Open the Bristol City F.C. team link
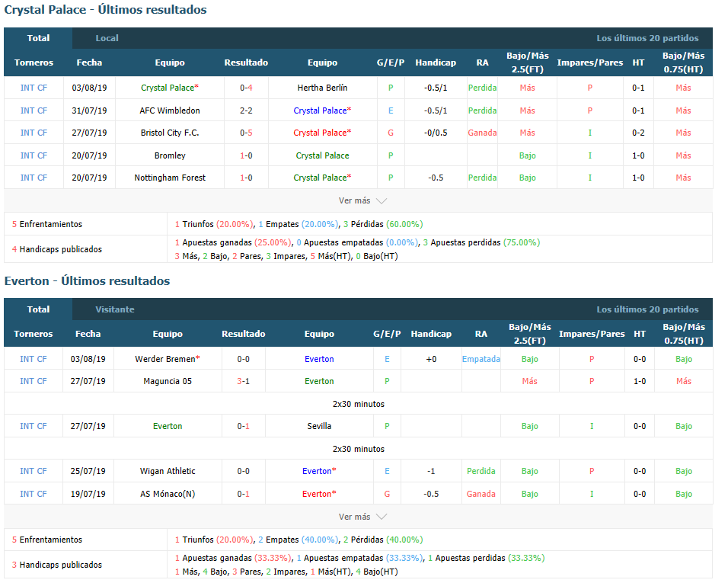Viewport: 728px width, 583px height. (170, 133)
